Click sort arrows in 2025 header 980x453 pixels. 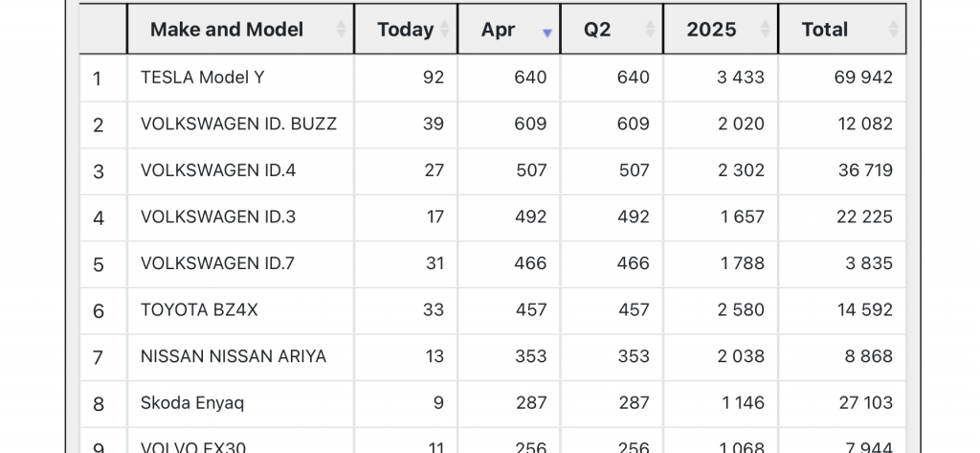767,30
